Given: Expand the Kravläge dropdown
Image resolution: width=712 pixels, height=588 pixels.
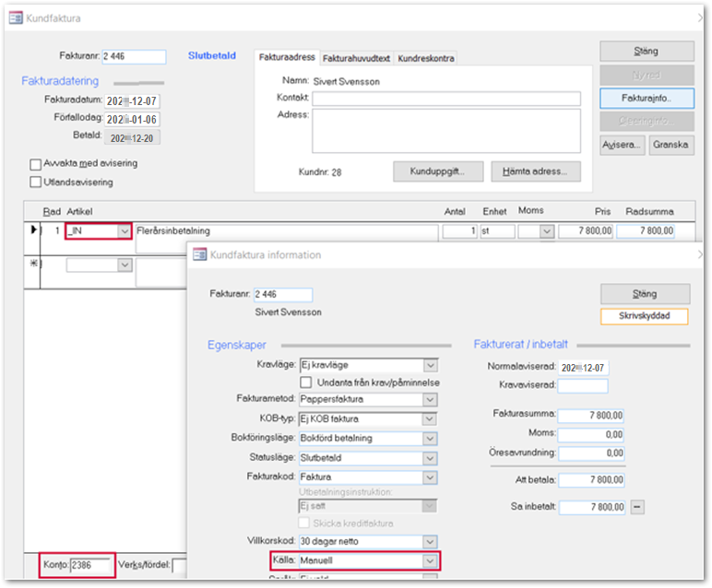Looking at the screenshot, I should (429, 365).
